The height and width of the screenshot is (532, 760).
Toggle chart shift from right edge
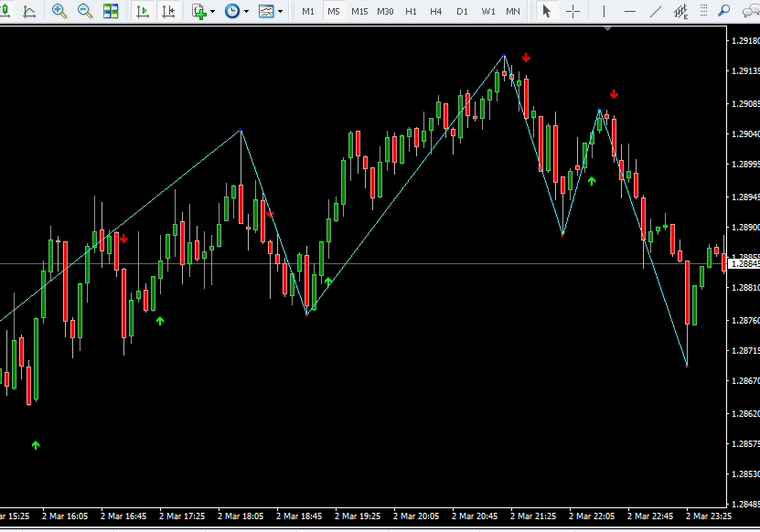[x=168, y=11]
